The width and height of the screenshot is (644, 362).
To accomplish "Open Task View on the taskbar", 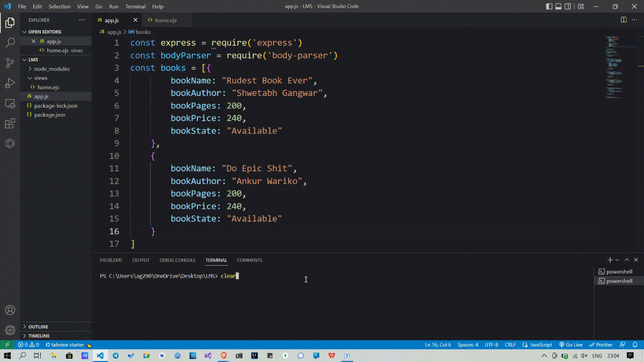I will click(38, 356).
